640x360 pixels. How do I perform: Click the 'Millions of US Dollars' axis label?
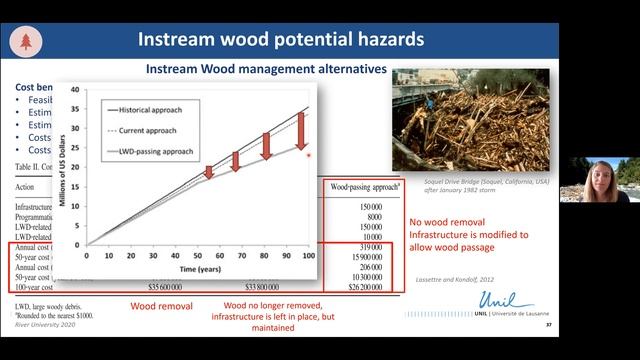[62, 171]
